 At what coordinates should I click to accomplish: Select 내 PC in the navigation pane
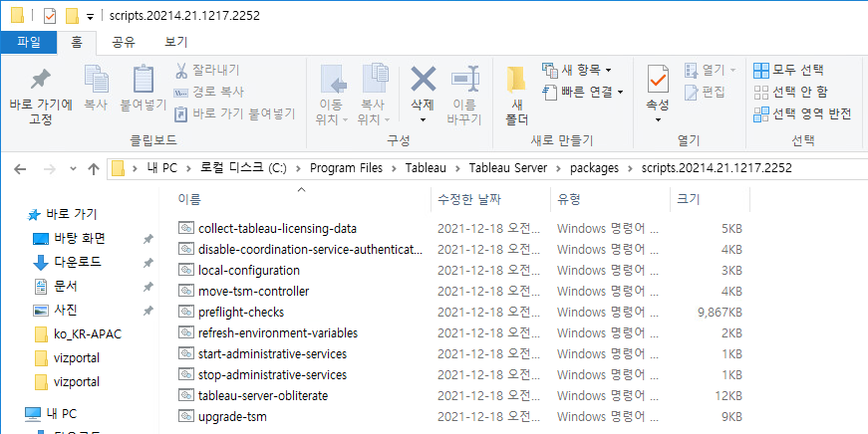(x=51, y=413)
